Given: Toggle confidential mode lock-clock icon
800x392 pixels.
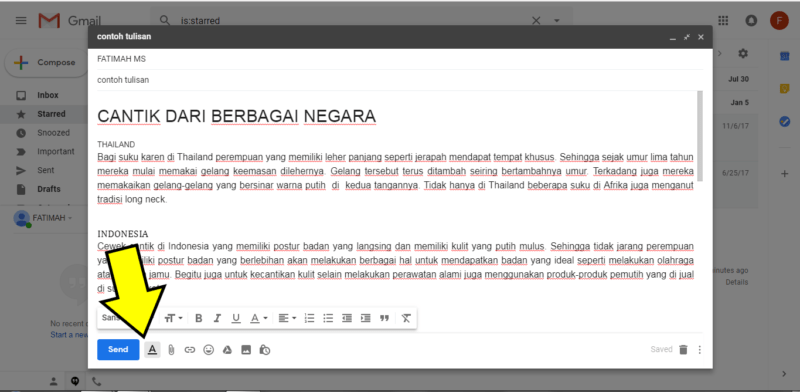Looking at the screenshot, I should [265, 350].
